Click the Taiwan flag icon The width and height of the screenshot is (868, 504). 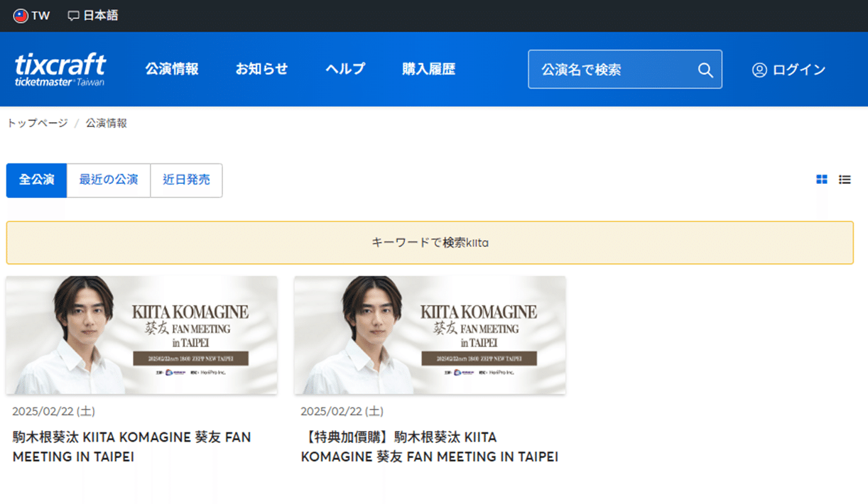click(x=21, y=16)
